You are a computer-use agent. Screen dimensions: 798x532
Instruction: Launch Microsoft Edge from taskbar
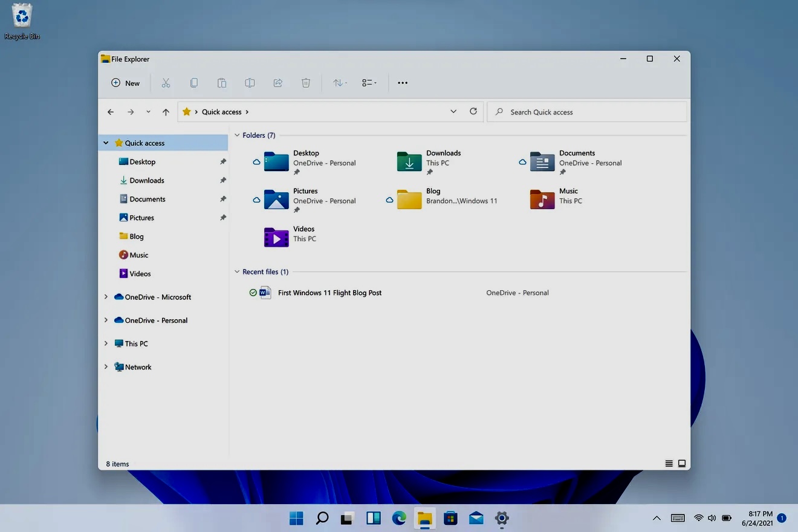coord(399,518)
